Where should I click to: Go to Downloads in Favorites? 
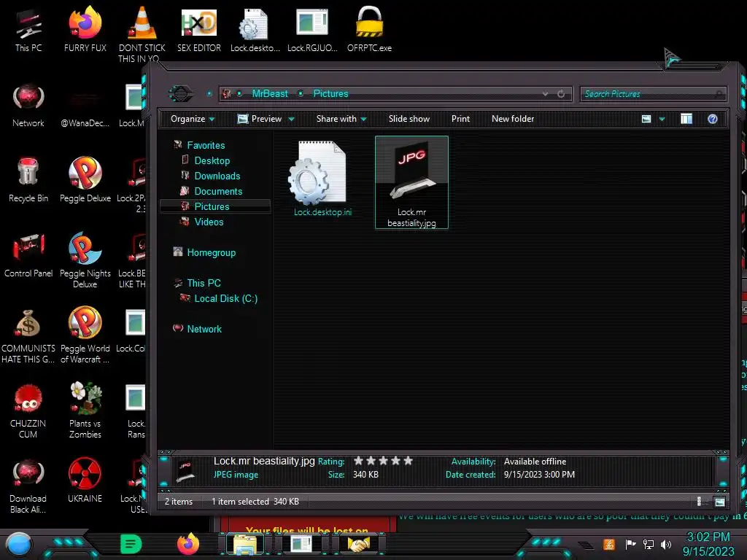[217, 176]
